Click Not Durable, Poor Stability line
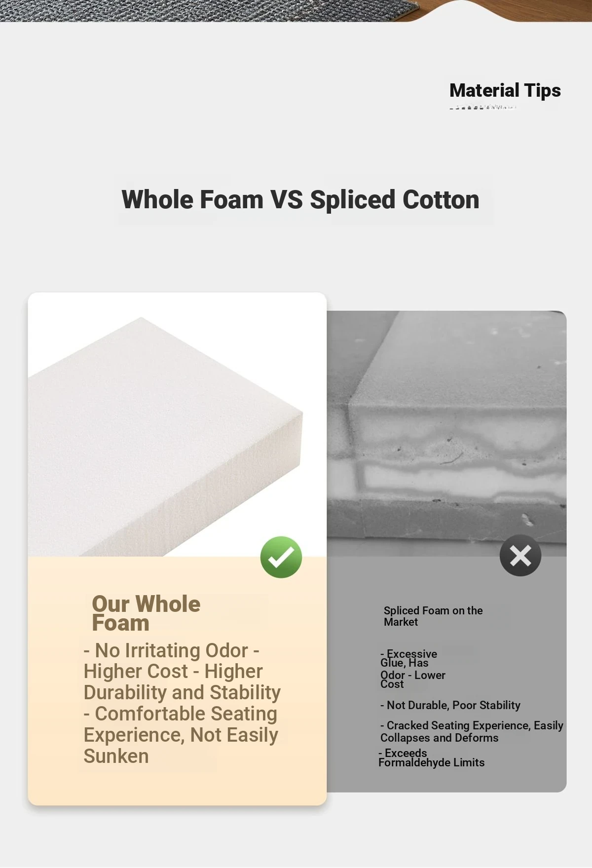 [450, 705]
